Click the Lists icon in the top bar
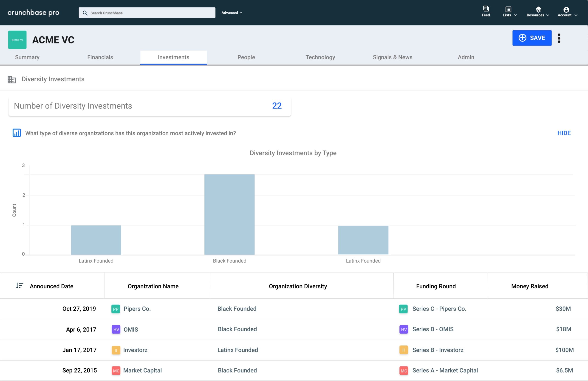This screenshot has height=381, width=588. [508, 9]
